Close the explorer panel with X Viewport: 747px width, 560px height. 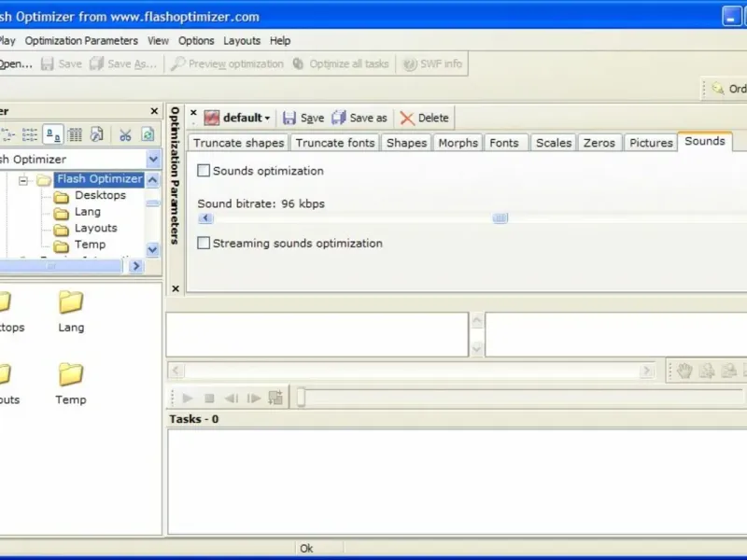pyautogui.click(x=154, y=111)
